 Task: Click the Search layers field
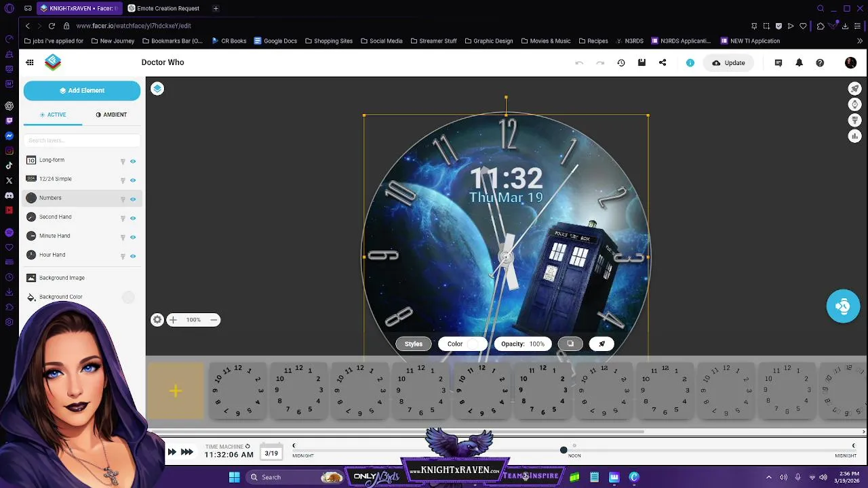point(82,140)
